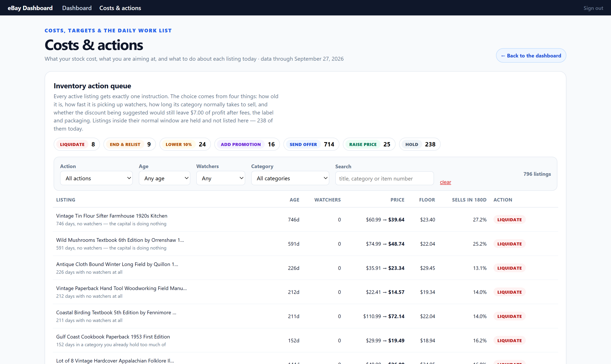The width and height of the screenshot is (611, 364).
Task: Filter by the End & Relist chip
Action: (130, 144)
